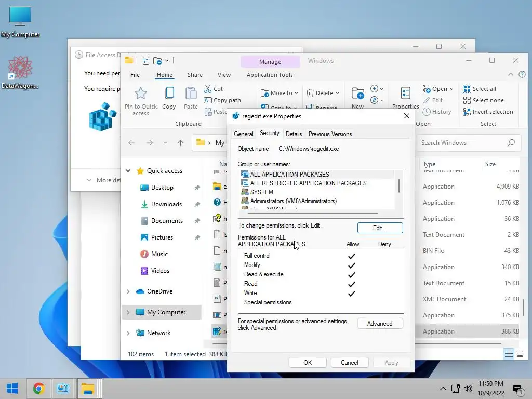Click Cancel in regedit.exe Properties
The image size is (532, 399).
pos(349,362)
